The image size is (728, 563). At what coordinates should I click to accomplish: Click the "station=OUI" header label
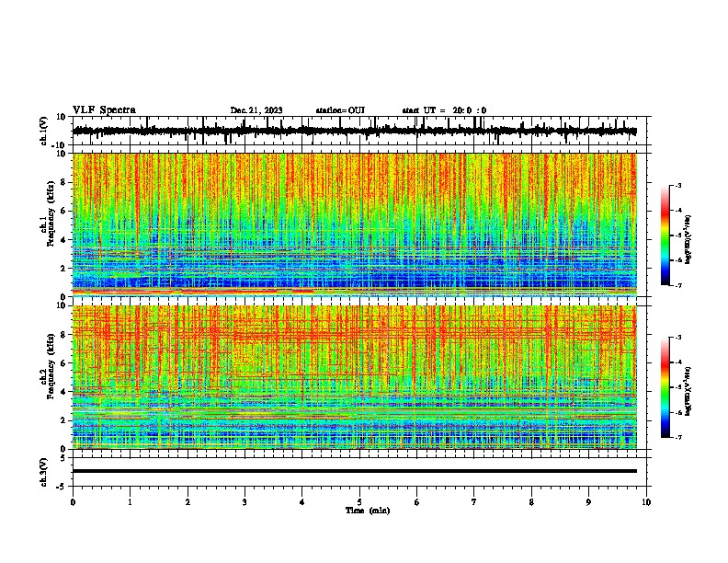tap(340, 110)
